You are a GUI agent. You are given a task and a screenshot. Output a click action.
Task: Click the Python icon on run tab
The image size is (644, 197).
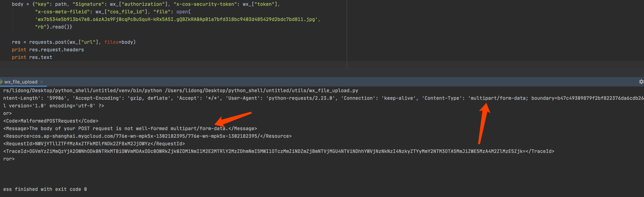click(x=1, y=82)
